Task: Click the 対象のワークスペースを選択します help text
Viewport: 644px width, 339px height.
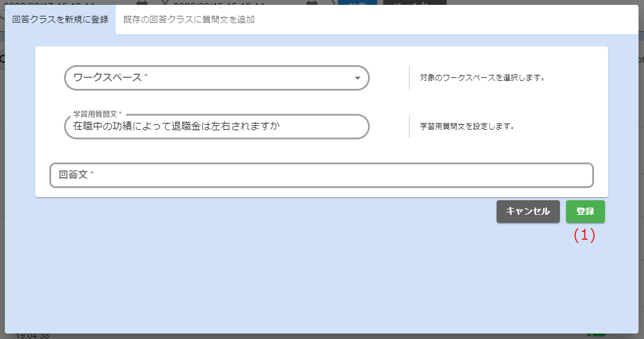Action: pyautogui.click(x=481, y=78)
